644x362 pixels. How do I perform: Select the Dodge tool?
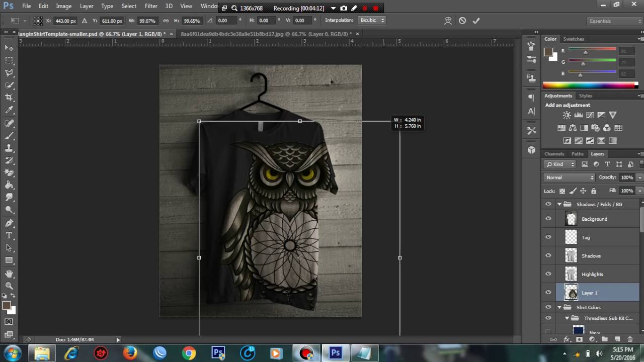[9, 210]
